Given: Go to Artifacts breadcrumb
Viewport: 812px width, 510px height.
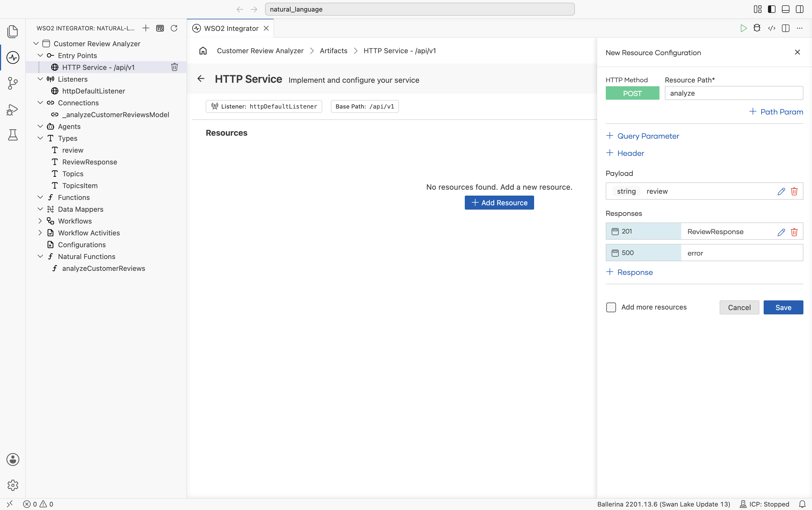Looking at the screenshot, I should 333,51.
